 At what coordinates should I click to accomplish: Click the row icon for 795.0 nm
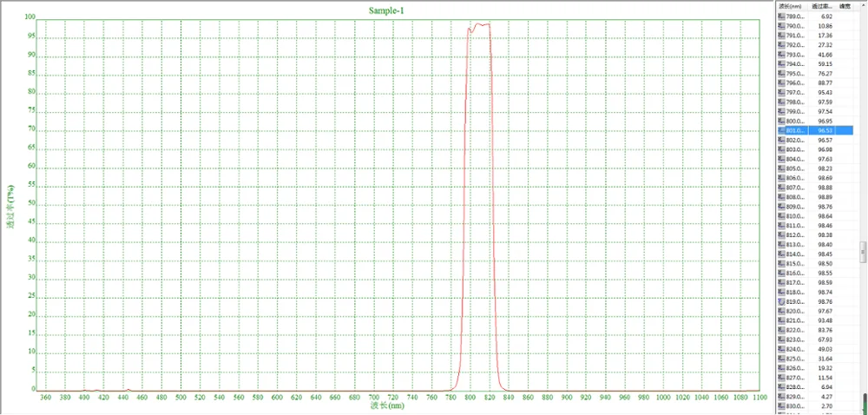[x=782, y=74]
